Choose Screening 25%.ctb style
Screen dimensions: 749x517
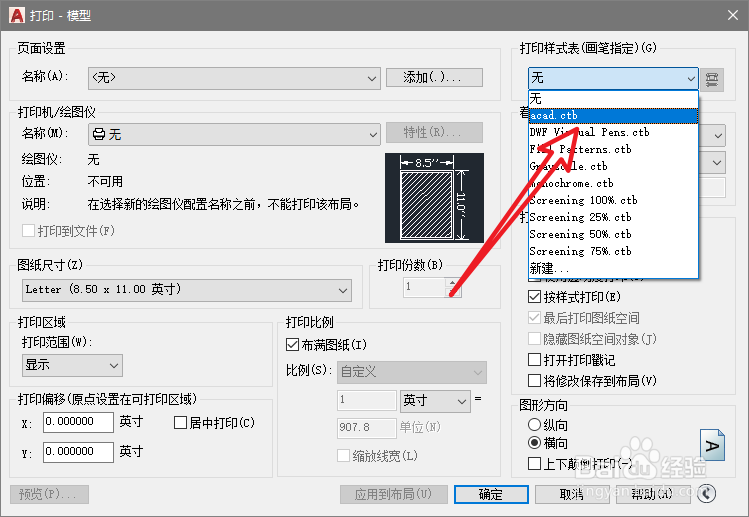point(613,217)
